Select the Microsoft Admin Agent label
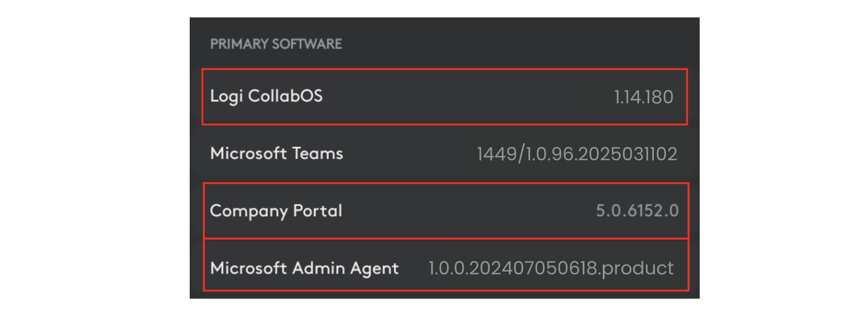Viewport: 868px width, 315px height. [x=304, y=268]
